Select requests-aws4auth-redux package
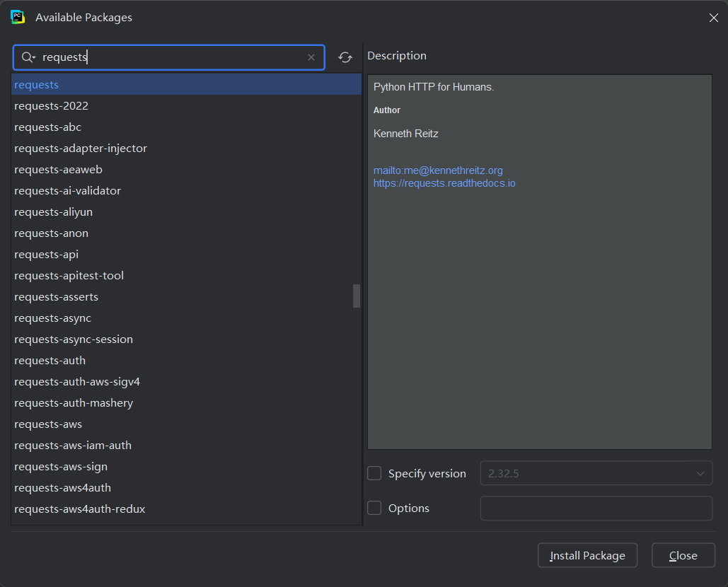Viewport: 728px width, 587px height. [x=186, y=509]
